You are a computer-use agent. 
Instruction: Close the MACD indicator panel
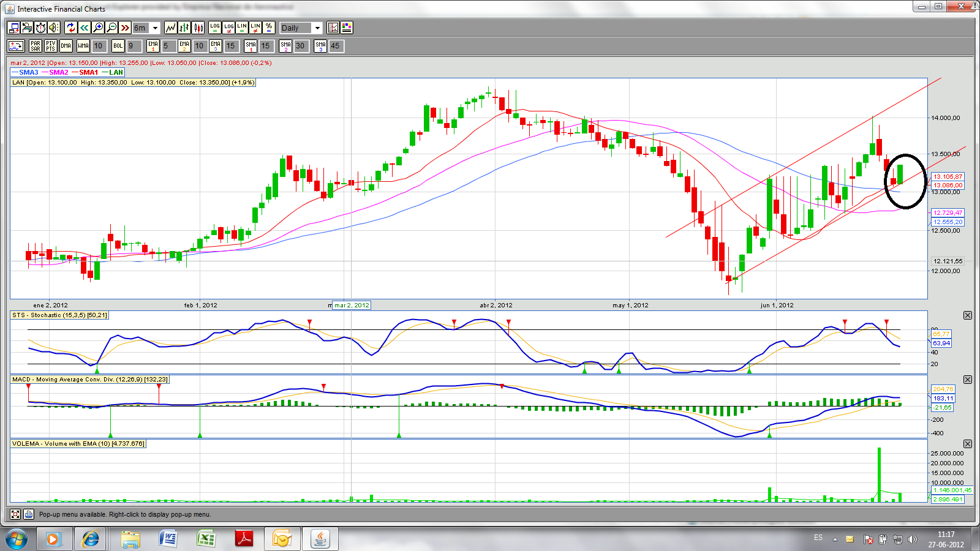click(968, 380)
